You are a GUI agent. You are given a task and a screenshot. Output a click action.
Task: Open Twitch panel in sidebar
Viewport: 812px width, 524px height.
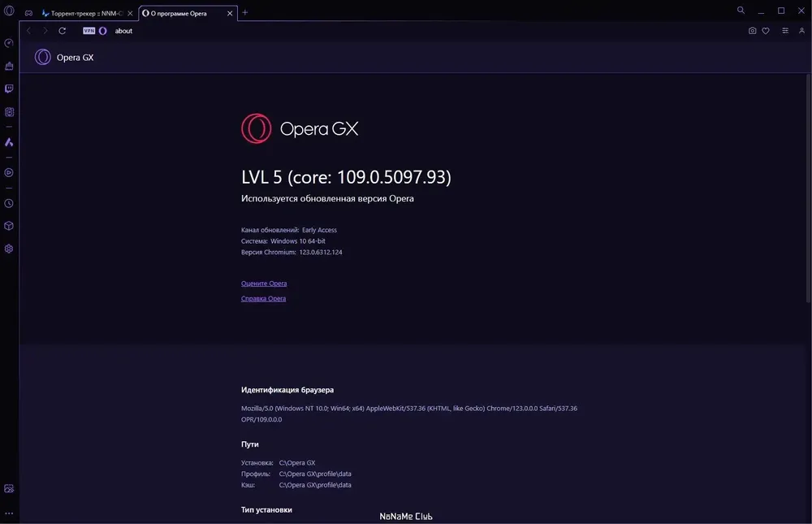pos(9,89)
